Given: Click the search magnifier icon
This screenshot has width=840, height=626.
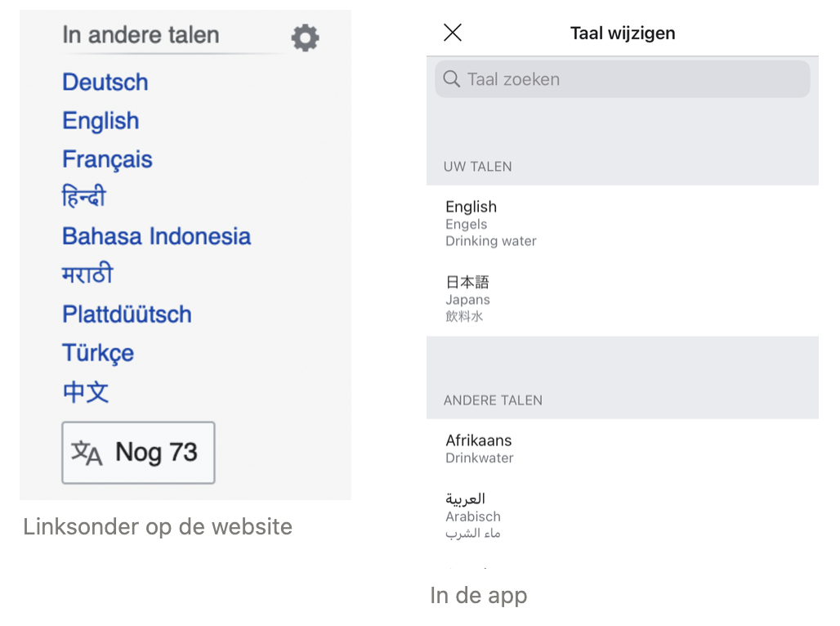Looking at the screenshot, I should coord(452,78).
